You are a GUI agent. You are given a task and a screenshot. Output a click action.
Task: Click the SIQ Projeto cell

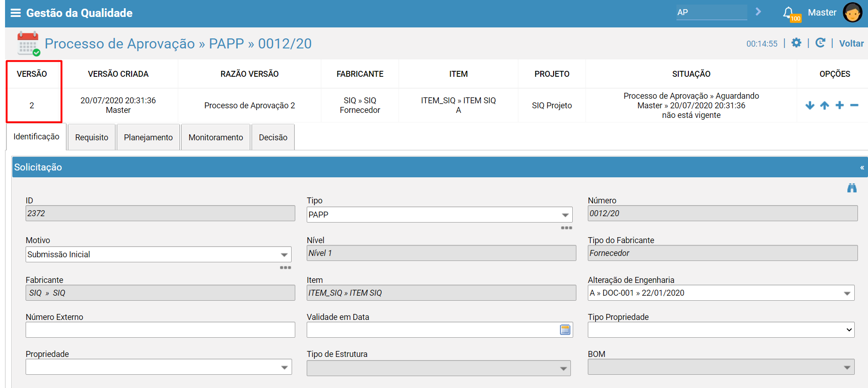click(552, 106)
